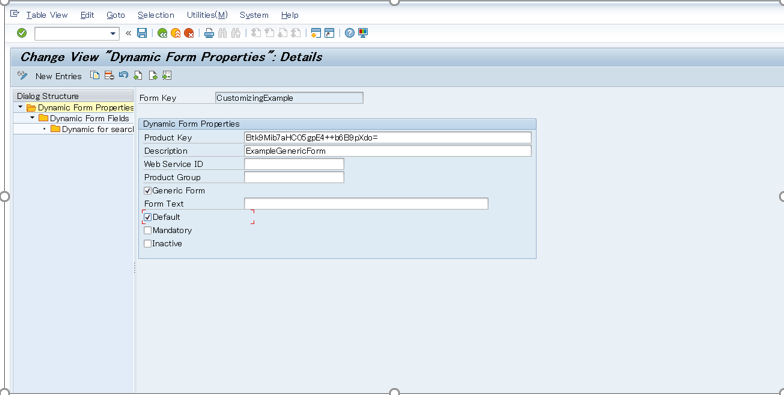Click the Next Page icon
The height and width of the screenshot is (395, 784).
[x=282, y=33]
